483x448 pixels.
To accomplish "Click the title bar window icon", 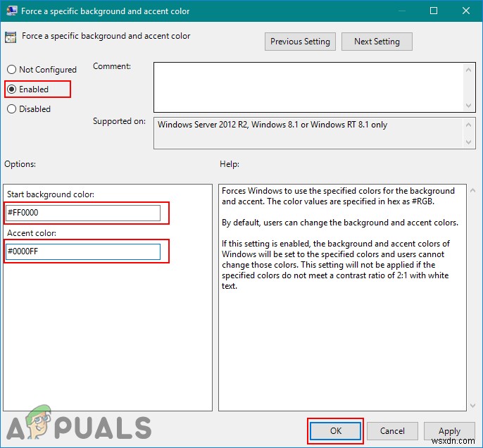I will click(x=12, y=11).
